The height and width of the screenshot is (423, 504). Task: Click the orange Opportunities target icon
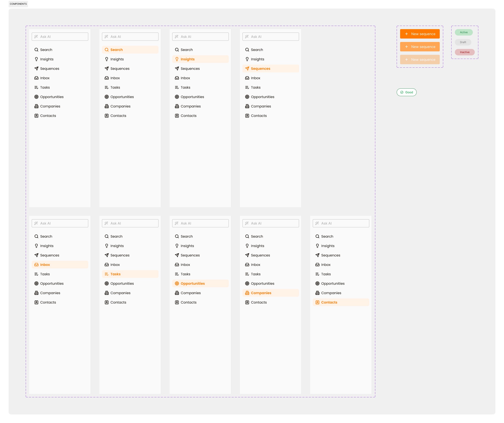click(x=177, y=283)
